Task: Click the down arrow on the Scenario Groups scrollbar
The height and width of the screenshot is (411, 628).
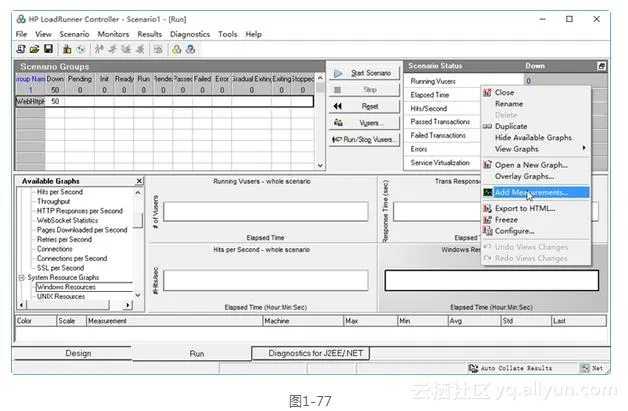Action: pyautogui.click(x=320, y=165)
